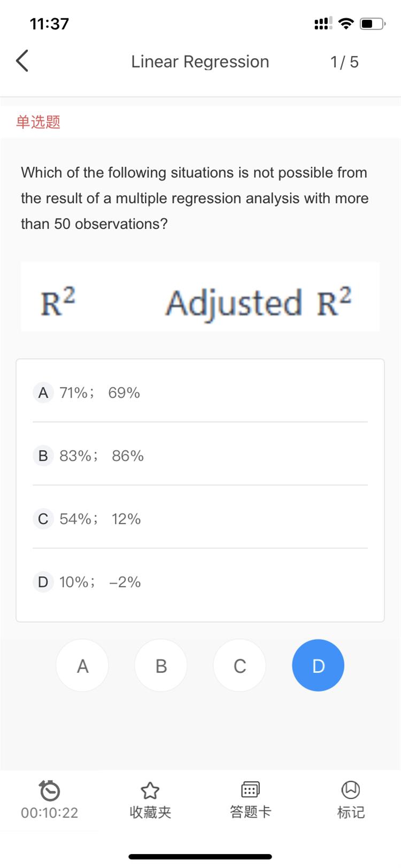Tap the back arrow icon

pyautogui.click(x=22, y=61)
